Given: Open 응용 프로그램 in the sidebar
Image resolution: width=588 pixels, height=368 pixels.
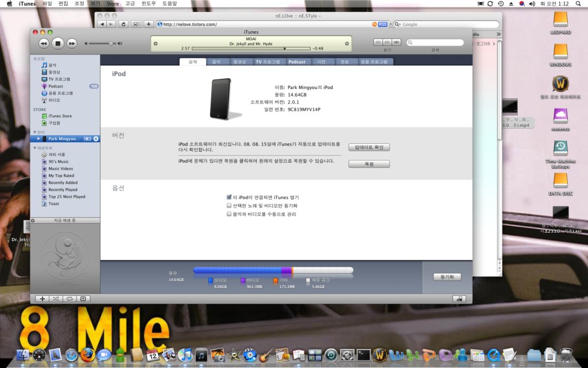Looking at the screenshot, I should tap(57, 93).
